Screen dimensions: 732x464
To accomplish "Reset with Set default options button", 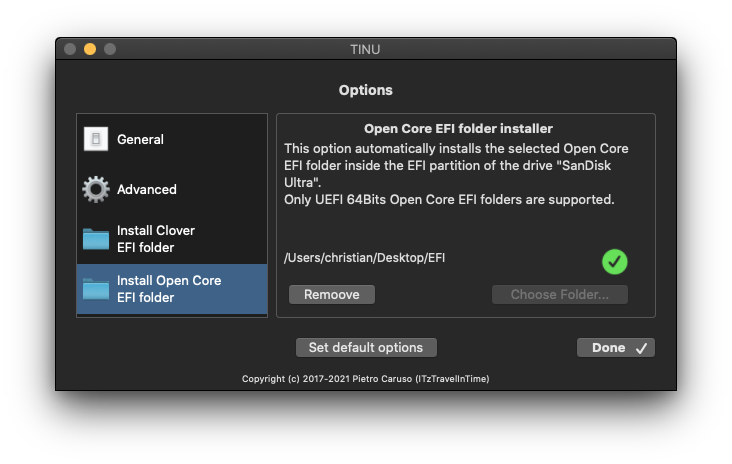I will pos(366,348).
